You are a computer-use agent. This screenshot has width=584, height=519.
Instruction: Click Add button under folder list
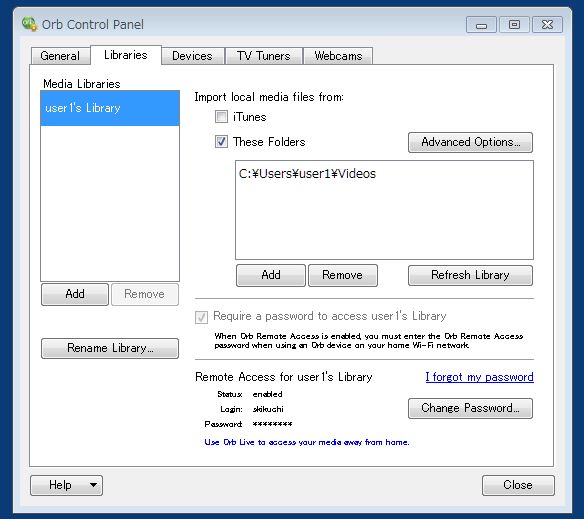[271, 275]
